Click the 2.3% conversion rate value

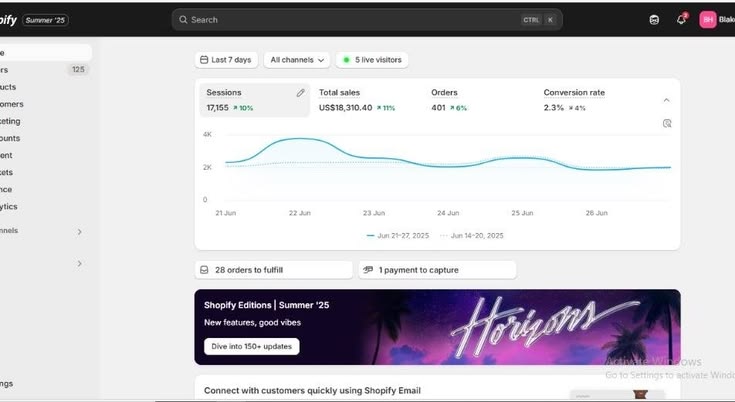coord(554,108)
